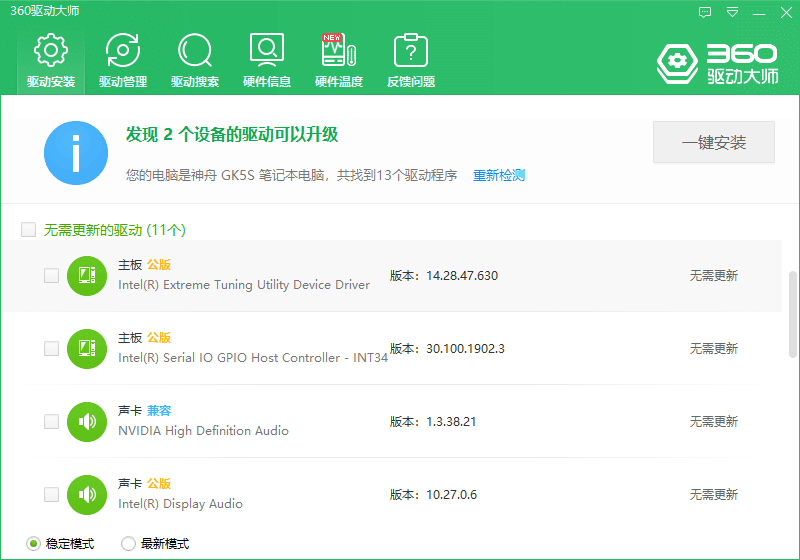Click the 重新检测 link
The image size is (800, 560).
tap(498, 175)
